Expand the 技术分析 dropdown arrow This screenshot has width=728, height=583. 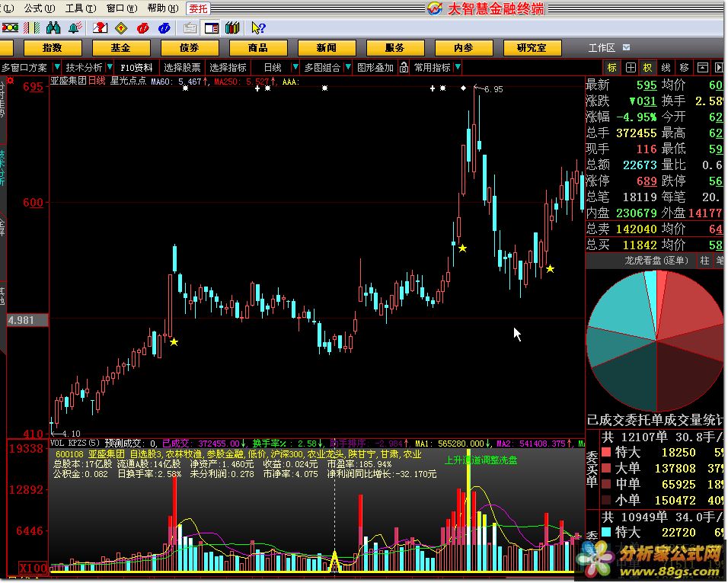pyautogui.click(x=110, y=67)
